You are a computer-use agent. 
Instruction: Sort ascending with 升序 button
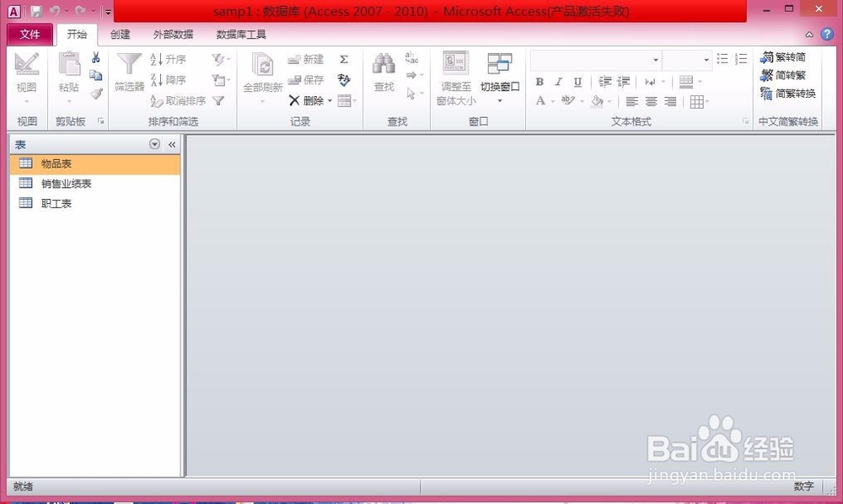pyautogui.click(x=169, y=59)
